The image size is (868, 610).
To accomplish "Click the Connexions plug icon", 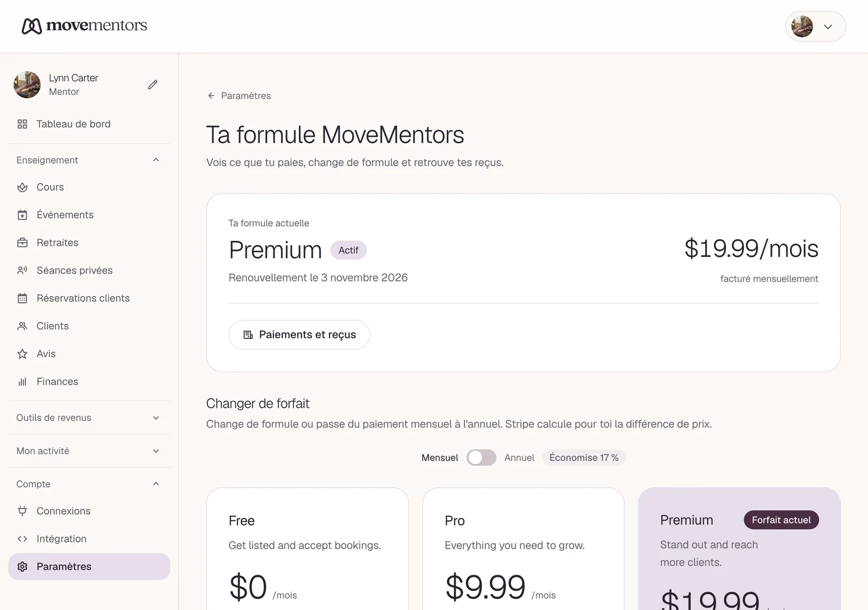I will pos(22,511).
